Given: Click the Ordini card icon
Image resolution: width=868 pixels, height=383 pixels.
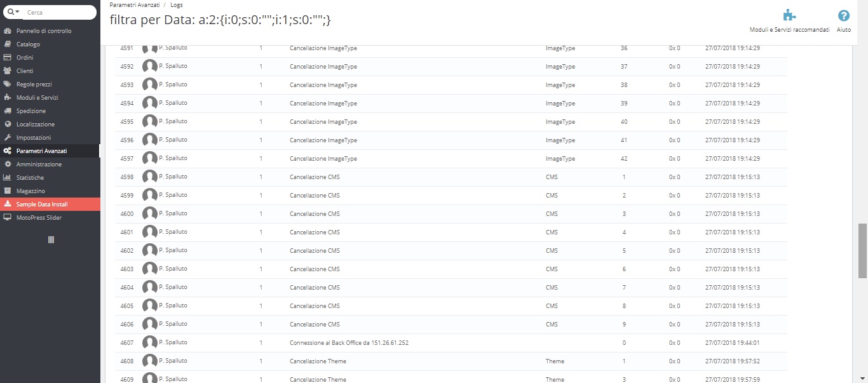Looking at the screenshot, I should coord(8,58).
